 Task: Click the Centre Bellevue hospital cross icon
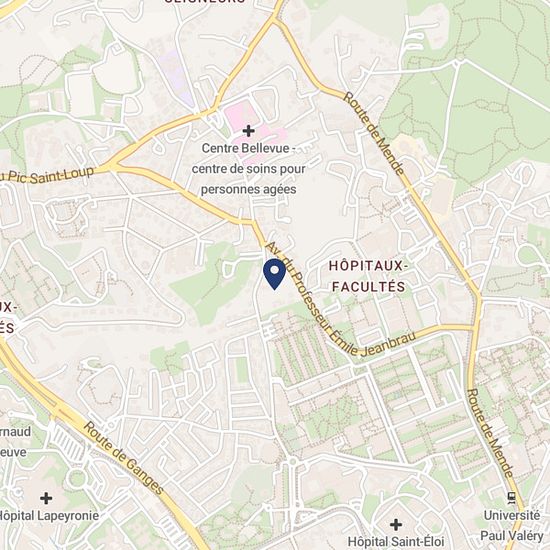(248, 131)
